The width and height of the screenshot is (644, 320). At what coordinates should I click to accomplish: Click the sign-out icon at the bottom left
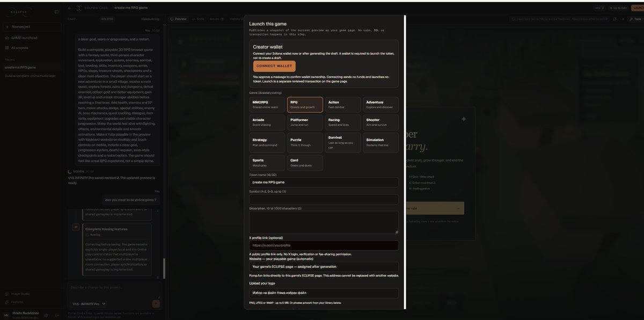(57, 315)
